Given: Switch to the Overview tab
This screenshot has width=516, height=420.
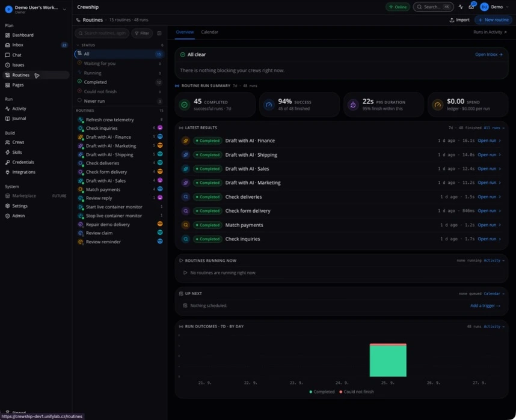Looking at the screenshot, I should tap(185, 32).
